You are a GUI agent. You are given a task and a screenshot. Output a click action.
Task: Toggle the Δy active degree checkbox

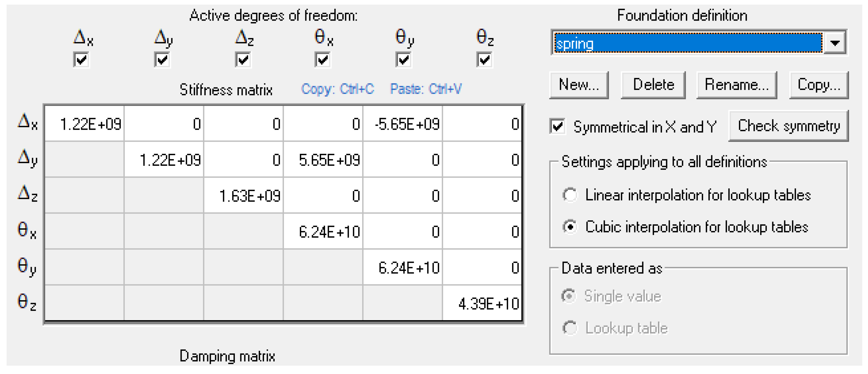pos(162,60)
